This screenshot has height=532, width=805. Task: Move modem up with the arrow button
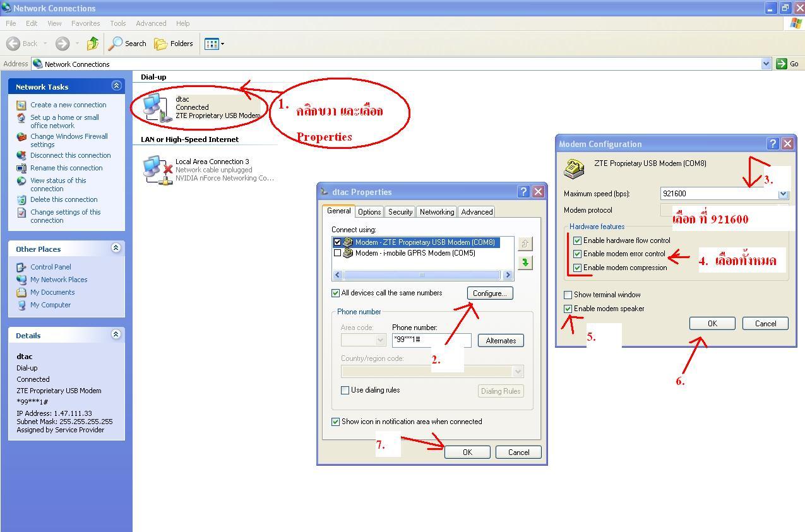tap(525, 244)
